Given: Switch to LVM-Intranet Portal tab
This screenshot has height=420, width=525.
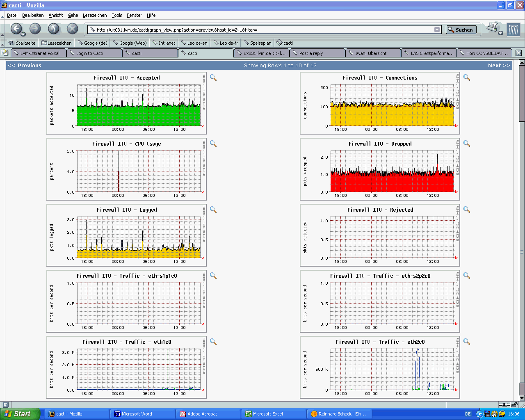Looking at the screenshot, I should tap(38, 53).
